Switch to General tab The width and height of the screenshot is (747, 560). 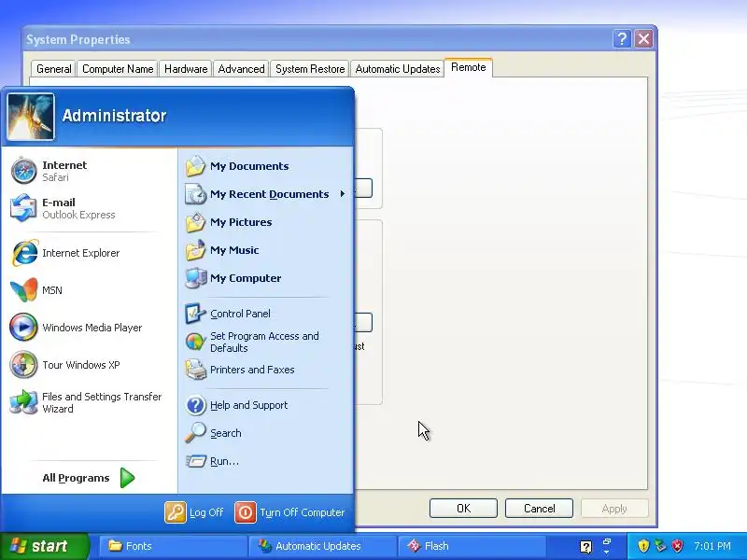54,69
